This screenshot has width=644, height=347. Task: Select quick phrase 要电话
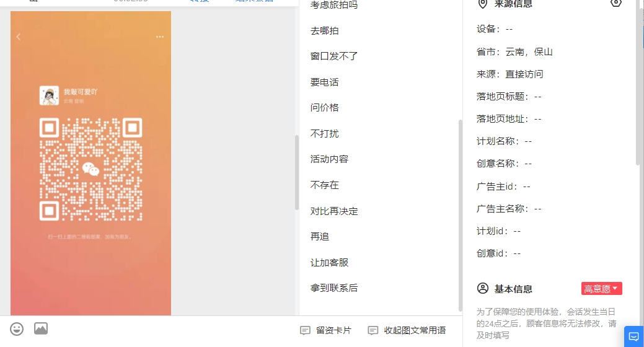point(324,82)
